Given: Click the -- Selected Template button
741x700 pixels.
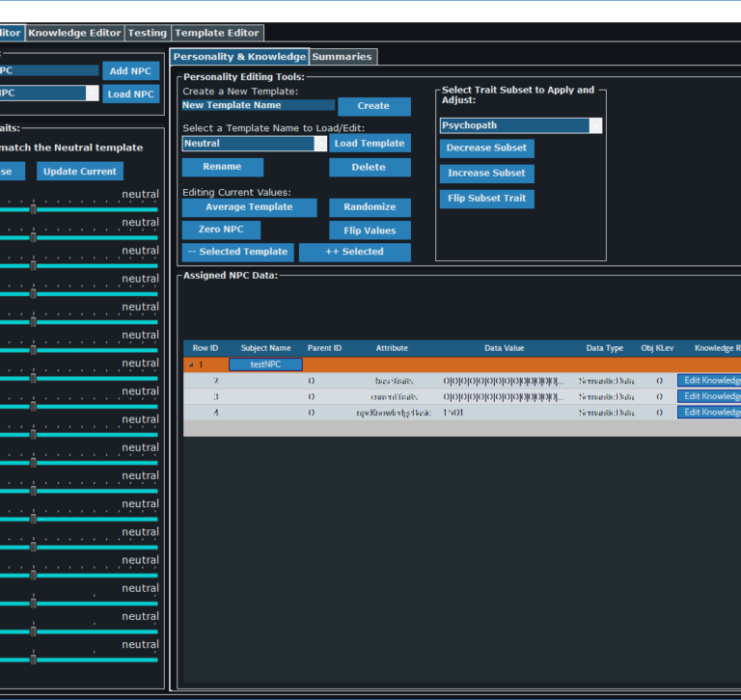Looking at the screenshot, I should pyautogui.click(x=237, y=253).
